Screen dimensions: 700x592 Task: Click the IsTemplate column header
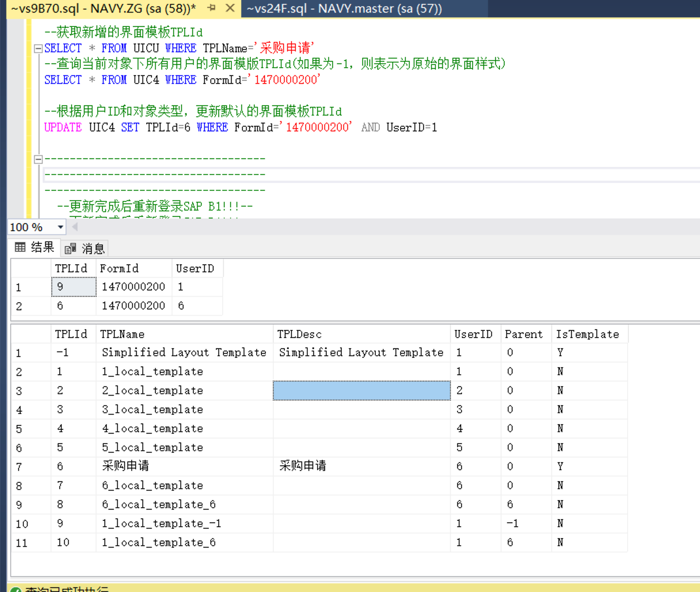tap(587, 334)
